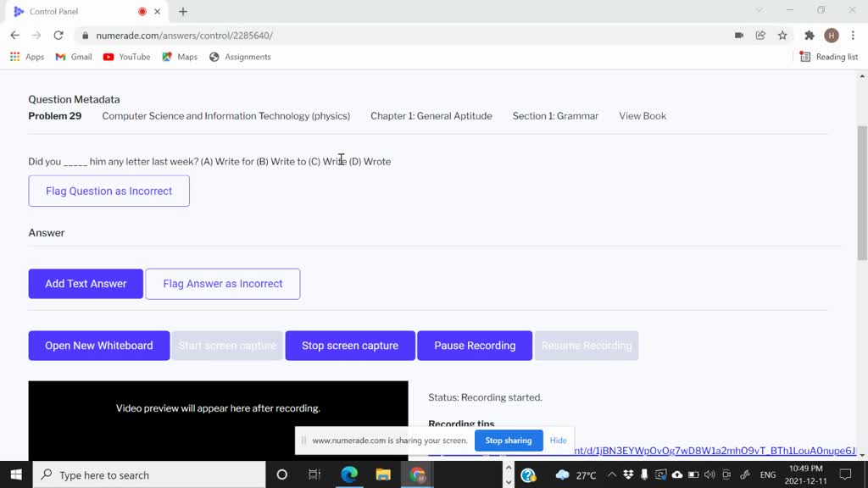Image resolution: width=868 pixels, height=488 pixels.
Task: Open the Maps bookmark
Action: 180,57
